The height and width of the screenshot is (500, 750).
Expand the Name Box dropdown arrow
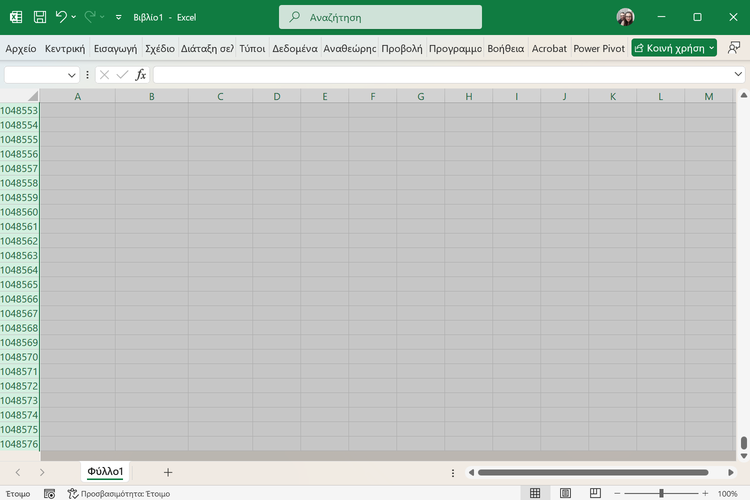coord(71,75)
